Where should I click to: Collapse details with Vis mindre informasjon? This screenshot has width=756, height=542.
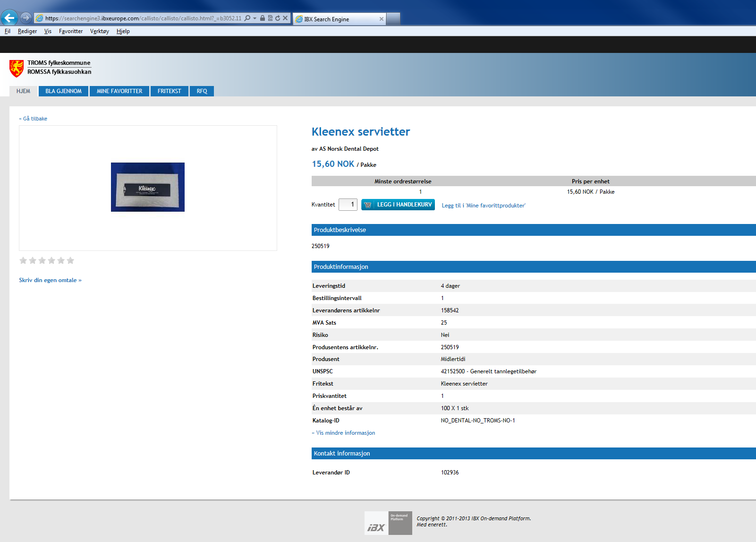[x=343, y=433]
